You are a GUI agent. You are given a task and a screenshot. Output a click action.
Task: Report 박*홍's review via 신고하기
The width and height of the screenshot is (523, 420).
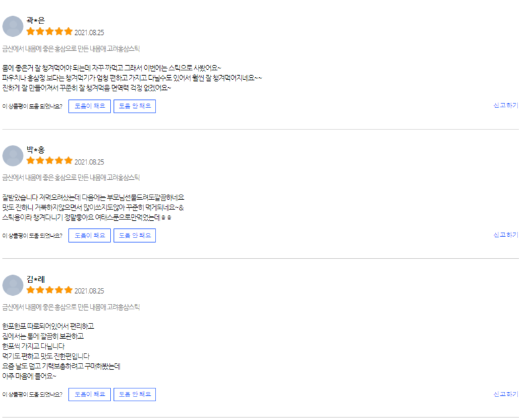(x=506, y=235)
